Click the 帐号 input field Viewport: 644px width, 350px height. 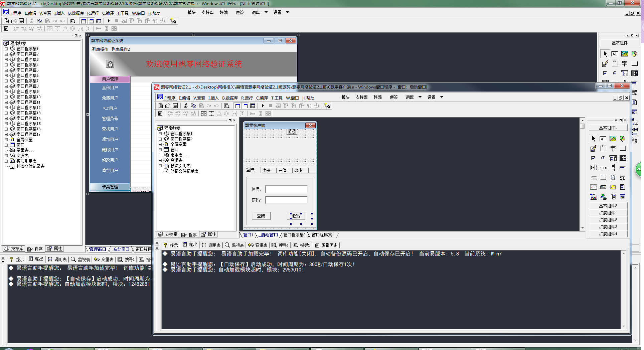(286, 189)
